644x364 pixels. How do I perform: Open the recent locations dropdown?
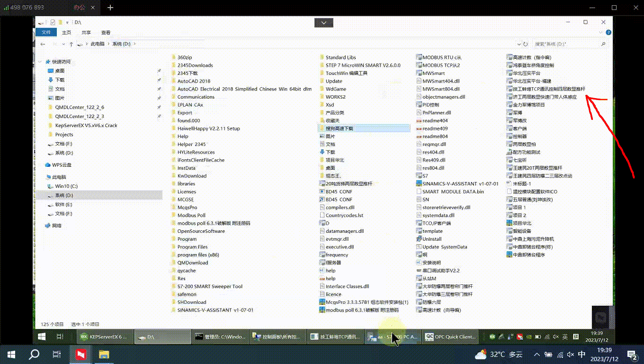click(x=63, y=44)
